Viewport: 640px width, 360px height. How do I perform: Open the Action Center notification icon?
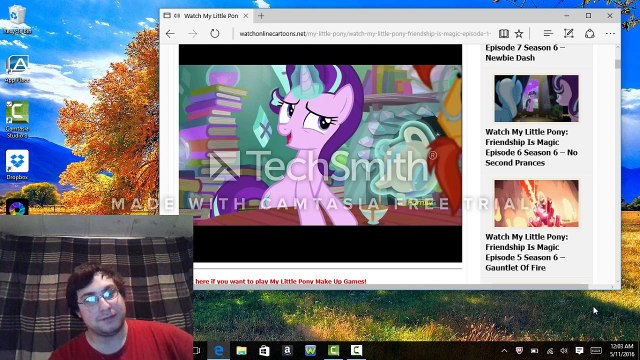tap(579, 351)
